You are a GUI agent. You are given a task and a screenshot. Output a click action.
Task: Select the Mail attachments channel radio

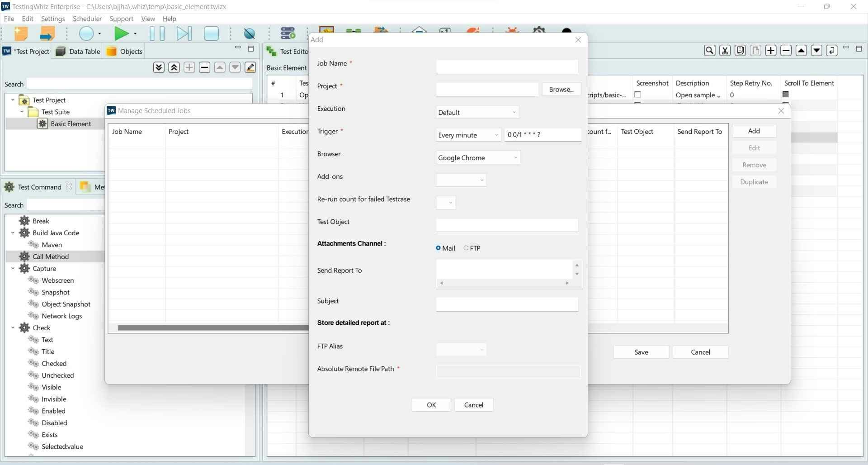(x=438, y=248)
